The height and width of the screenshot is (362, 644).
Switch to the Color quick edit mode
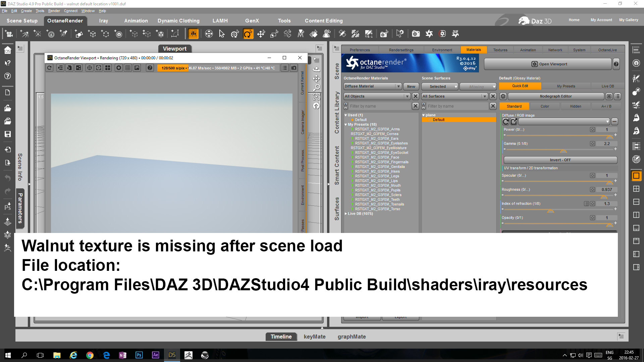click(x=545, y=106)
